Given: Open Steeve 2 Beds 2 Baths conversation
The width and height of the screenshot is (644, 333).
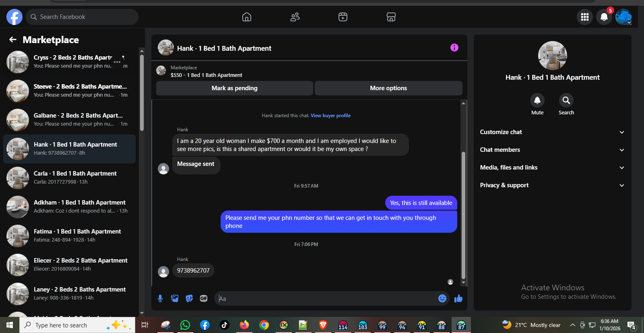Looking at the screenshot, I should [x=69, y=91].
